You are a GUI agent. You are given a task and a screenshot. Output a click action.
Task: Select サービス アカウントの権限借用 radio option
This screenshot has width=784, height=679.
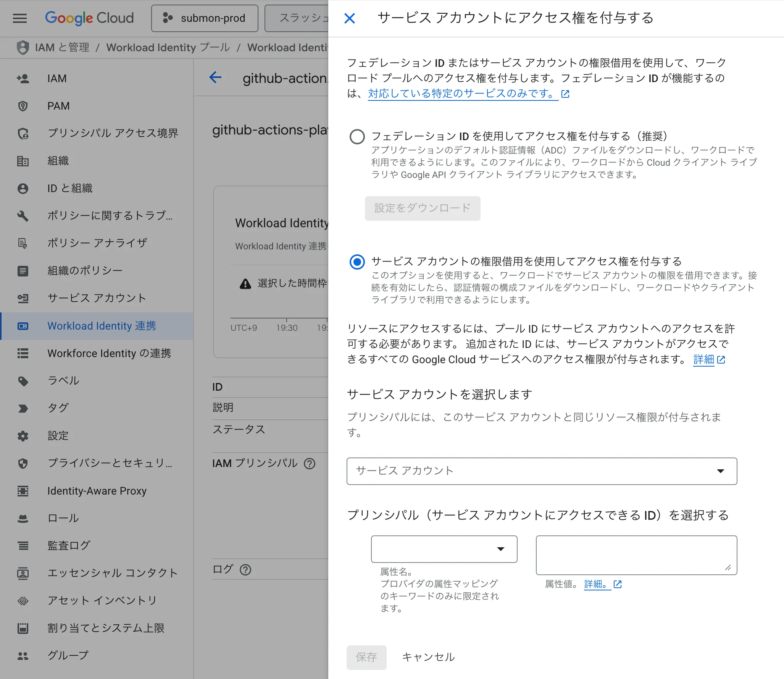pyautogui.click(x=357, y=262)
